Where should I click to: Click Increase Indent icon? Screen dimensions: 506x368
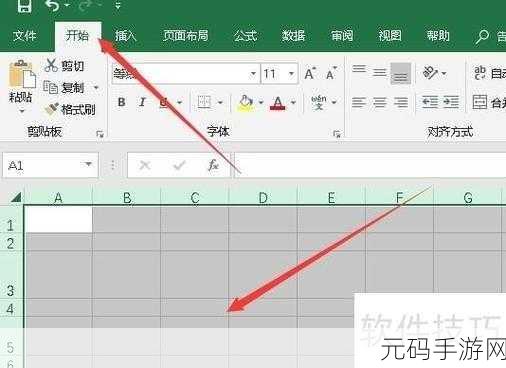(x=451, y=102)
